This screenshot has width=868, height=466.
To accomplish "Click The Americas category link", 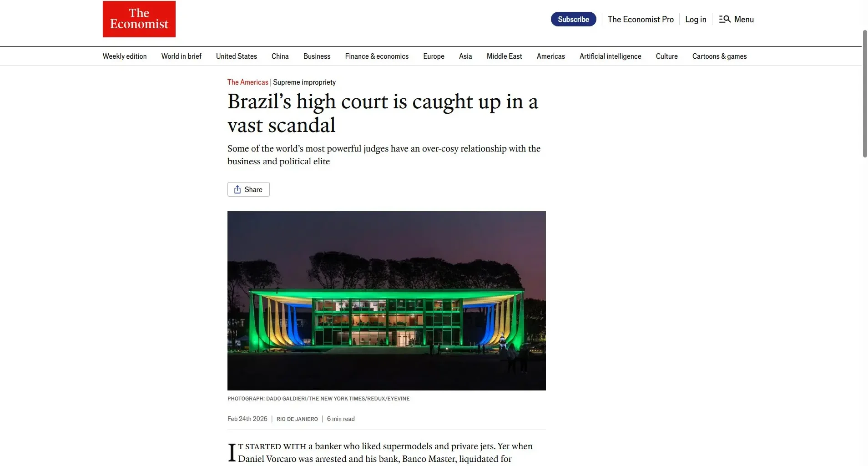I will (248, 82).
